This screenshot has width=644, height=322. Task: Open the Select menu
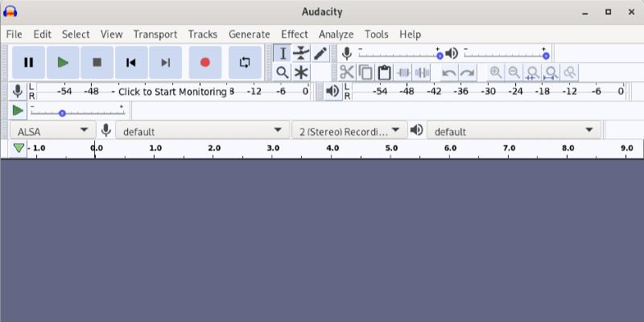(x=76, y=34)
